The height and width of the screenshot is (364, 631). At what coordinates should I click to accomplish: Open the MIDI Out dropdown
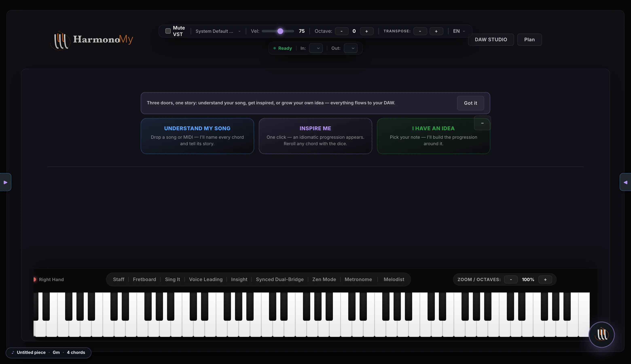(x=351, y=48)
